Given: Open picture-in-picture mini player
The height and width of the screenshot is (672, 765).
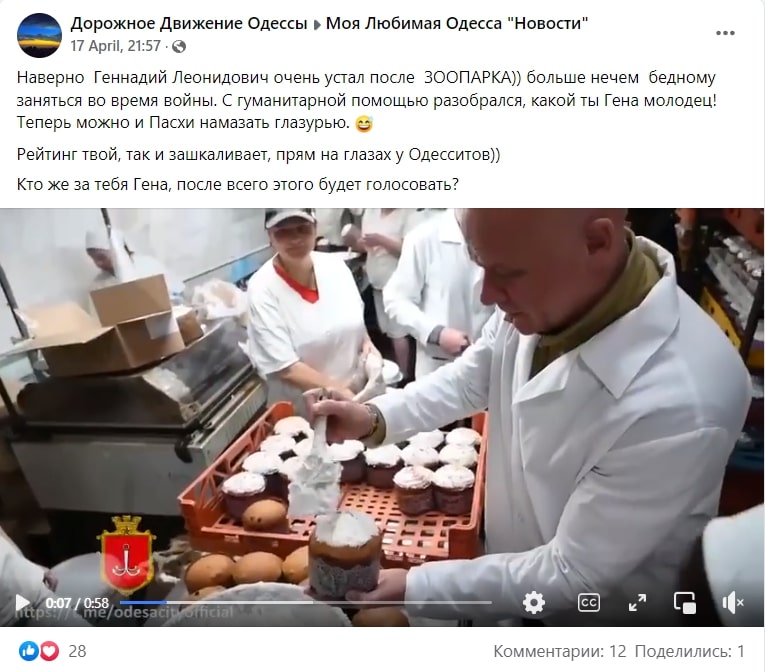Looking at the screenshot, I should click(685, 603).
